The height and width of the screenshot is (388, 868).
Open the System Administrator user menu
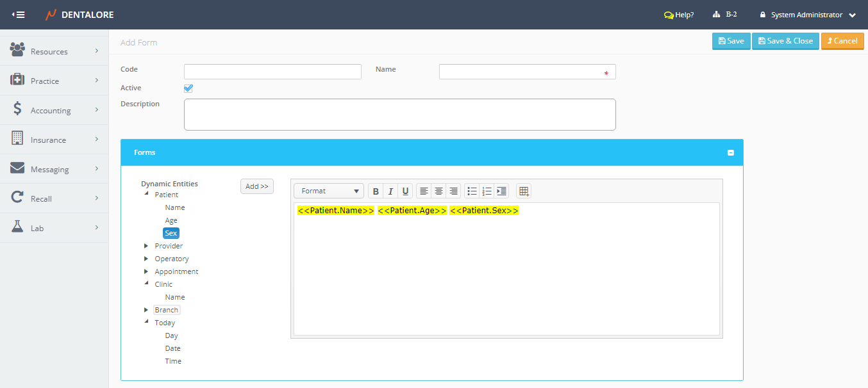pos(807,15)
